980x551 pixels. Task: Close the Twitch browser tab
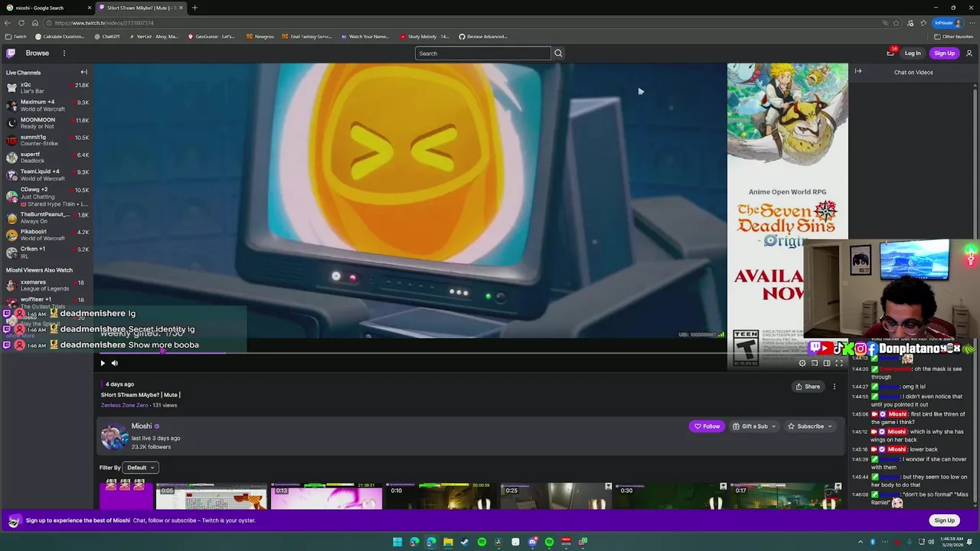point(181,8)
